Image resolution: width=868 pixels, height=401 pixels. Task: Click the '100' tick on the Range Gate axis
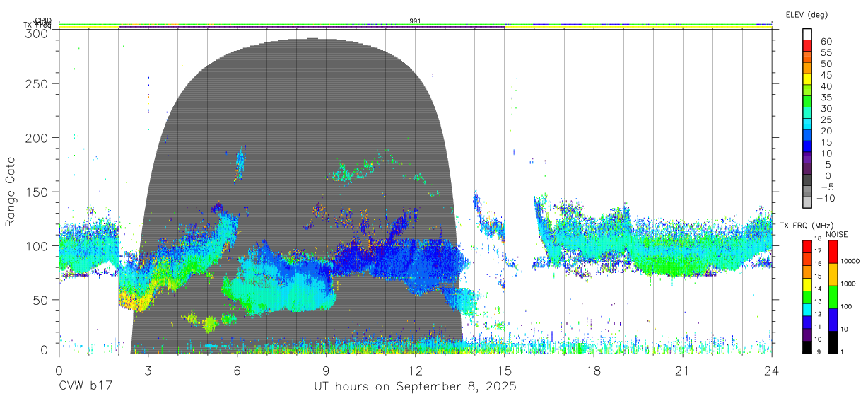(x=36, y=245)
